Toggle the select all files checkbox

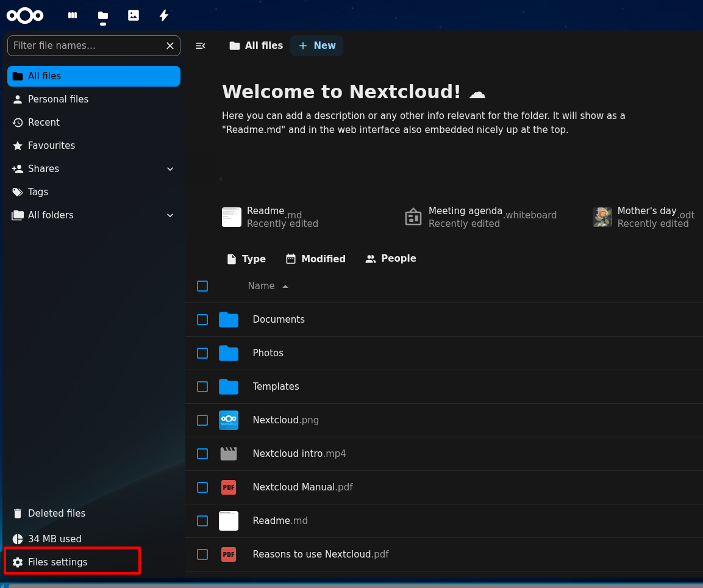click(202, 286)
